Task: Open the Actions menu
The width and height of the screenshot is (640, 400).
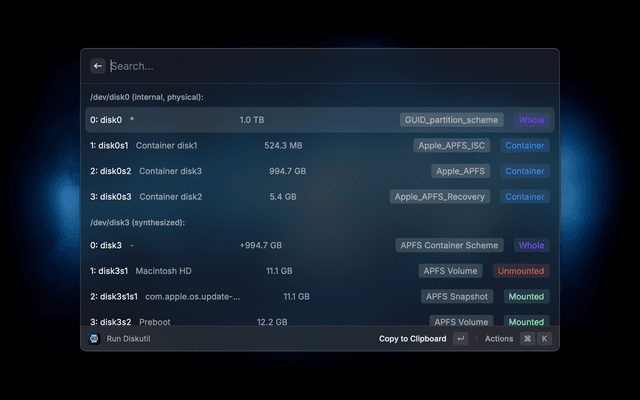Action: pos(499,339)
